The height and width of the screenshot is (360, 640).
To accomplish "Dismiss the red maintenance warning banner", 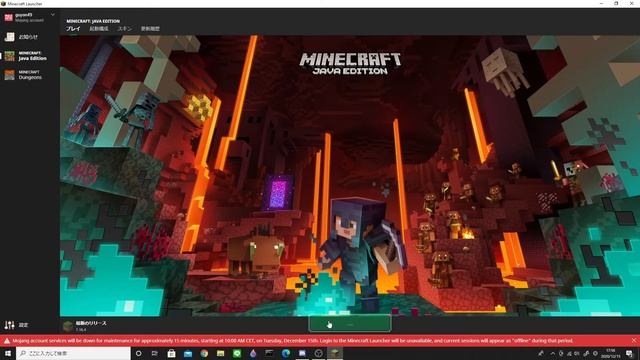I will pyautogui.click(x=634, y=340).
